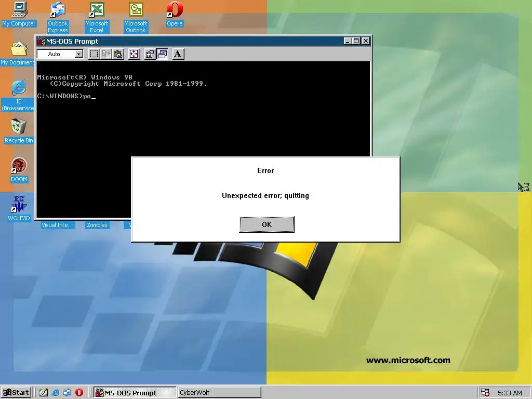Toggle the Background icon in MS-DOS toolbar
The image size is (532, 399).
click(163, 54)
